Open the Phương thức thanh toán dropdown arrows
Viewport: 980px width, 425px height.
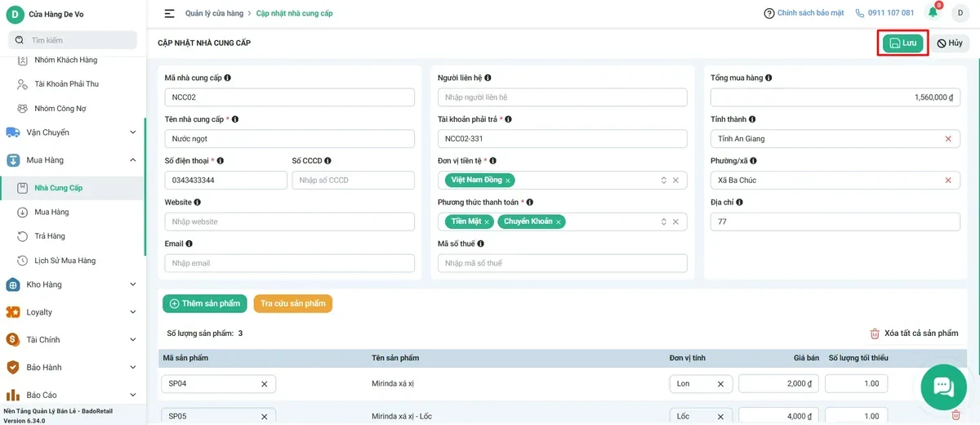(x=663, y=221)
